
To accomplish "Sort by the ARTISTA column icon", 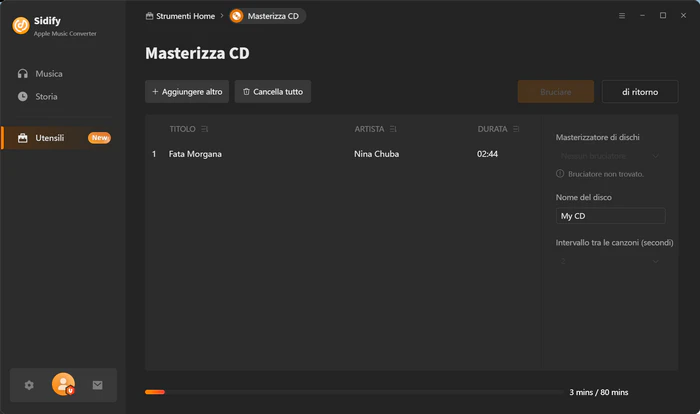I will pos(393,129).
